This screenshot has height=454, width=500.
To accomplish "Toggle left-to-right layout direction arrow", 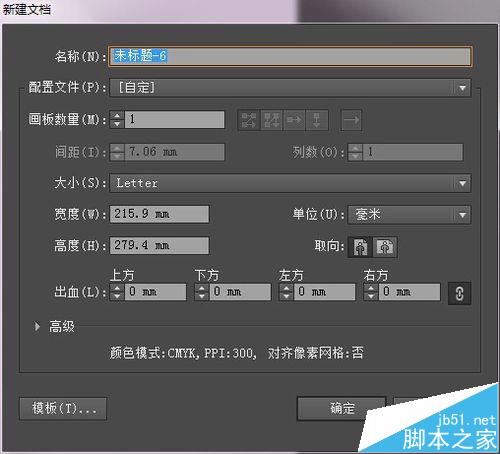I will (x=351, y=120).
